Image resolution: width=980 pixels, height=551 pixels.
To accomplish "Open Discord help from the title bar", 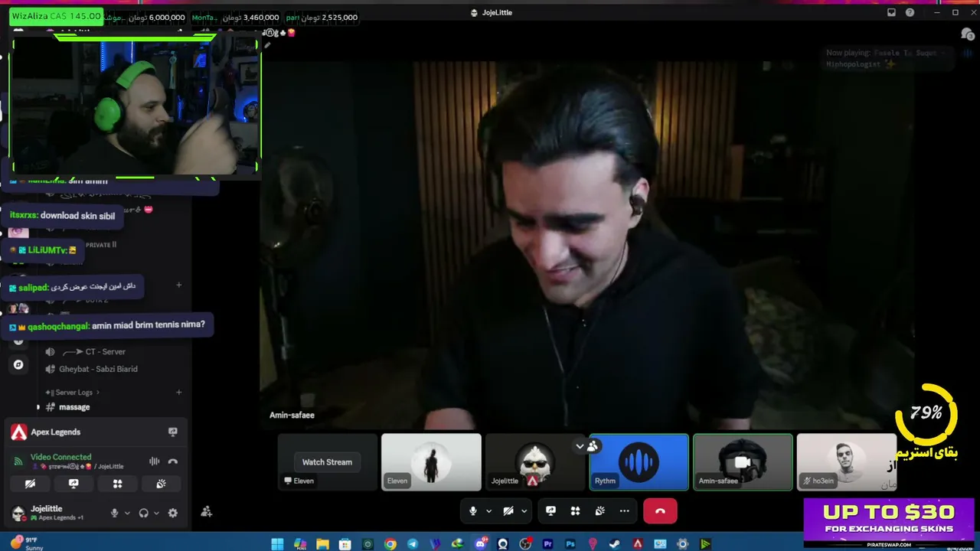I will pos(910,12).
